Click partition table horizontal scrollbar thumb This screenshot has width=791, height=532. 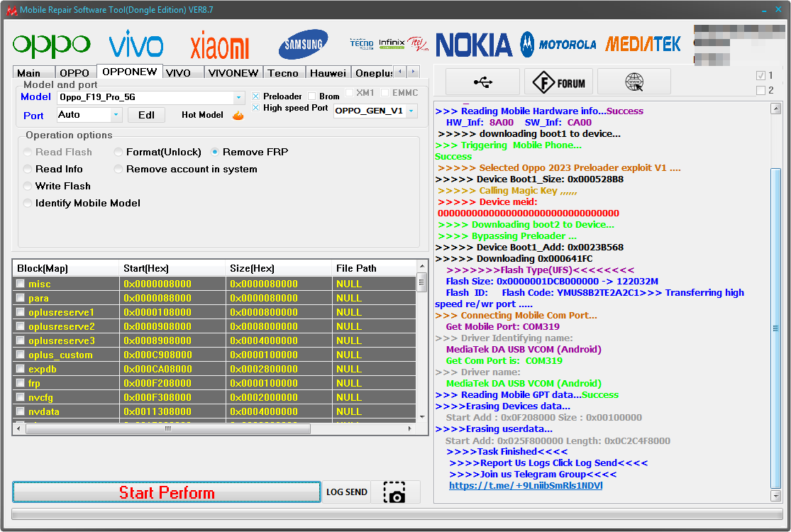click(x=168, y=428)
